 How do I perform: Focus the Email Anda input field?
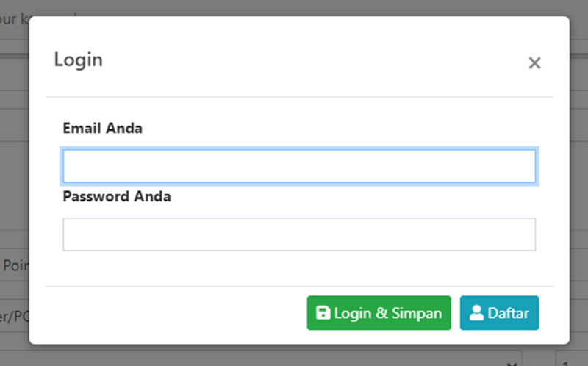(299, 166)
